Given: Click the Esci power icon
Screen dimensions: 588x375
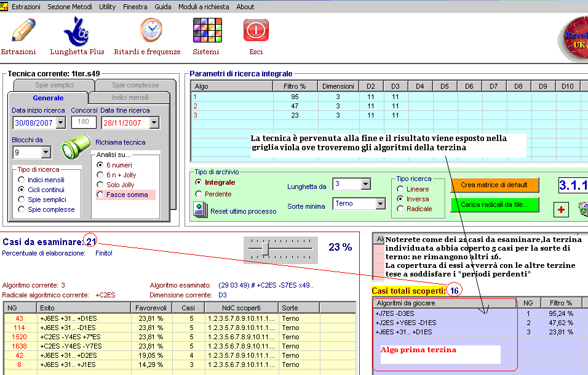Looking at the screenshot, I should coord(256,30).
